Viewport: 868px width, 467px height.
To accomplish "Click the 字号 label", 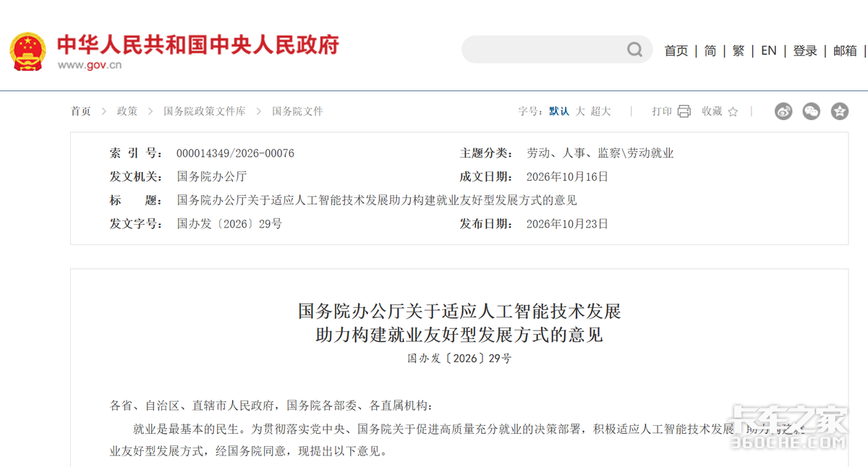I will tap(530, 111).
